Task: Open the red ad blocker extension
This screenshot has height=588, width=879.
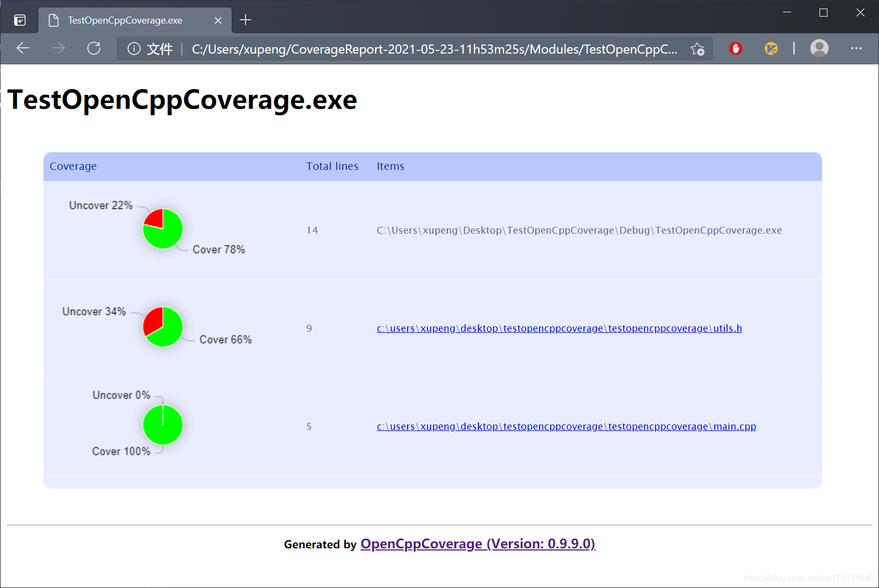Action: (736, 49)
